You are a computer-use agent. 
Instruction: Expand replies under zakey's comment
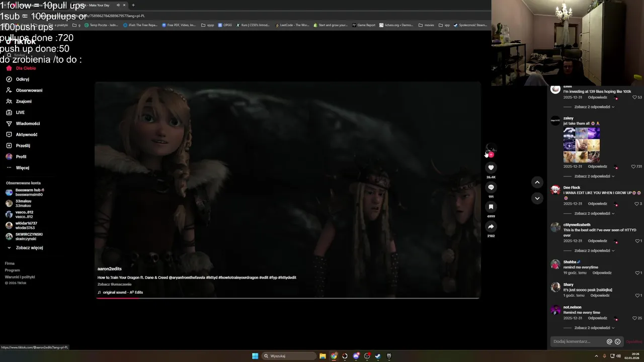click(594, 176)
